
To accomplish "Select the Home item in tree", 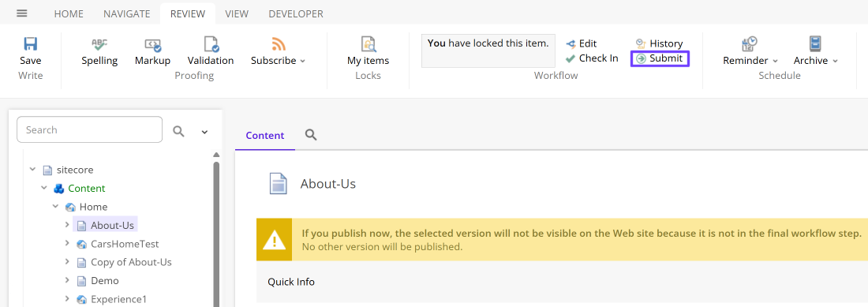I will tap(87, 207).
